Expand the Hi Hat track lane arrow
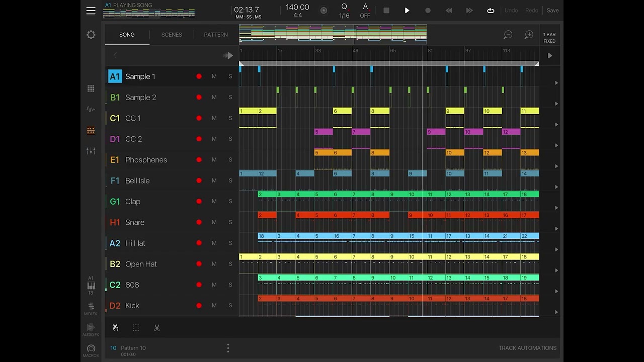This screenshot has width=644, height=362. click(x=556, y=249)
